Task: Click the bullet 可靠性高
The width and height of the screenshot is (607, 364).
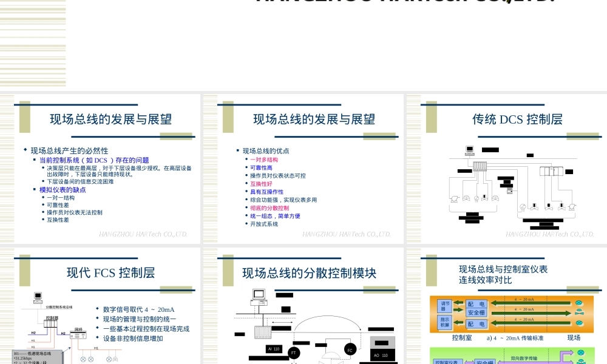Action: click(x=261, y=168)
